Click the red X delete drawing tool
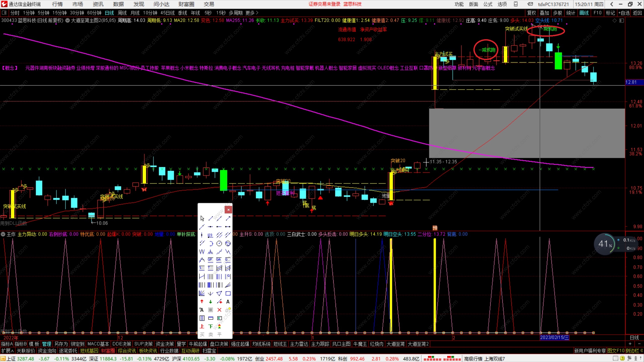The width and height of the screenshot is (644, 362). pyautogui.click(x=219, y=310)
